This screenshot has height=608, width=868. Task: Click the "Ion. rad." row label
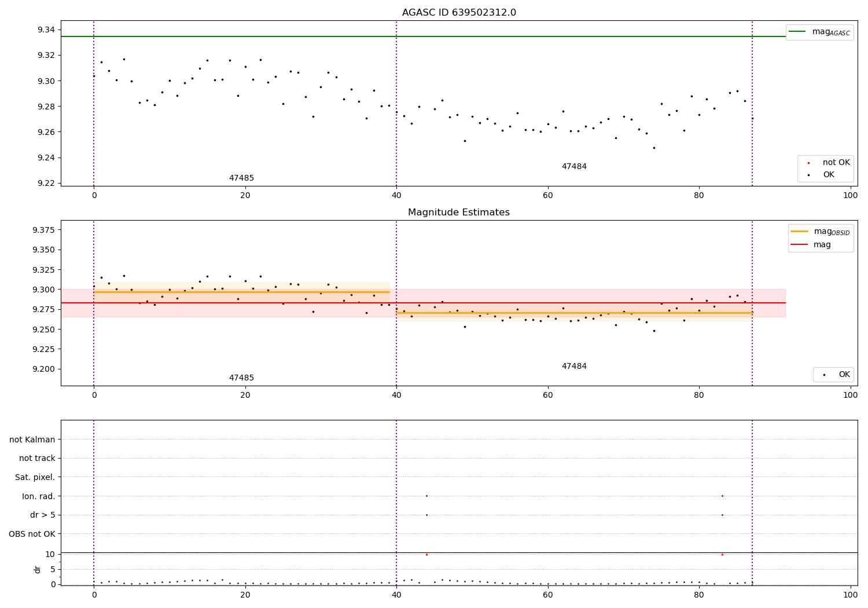[39, 496]
